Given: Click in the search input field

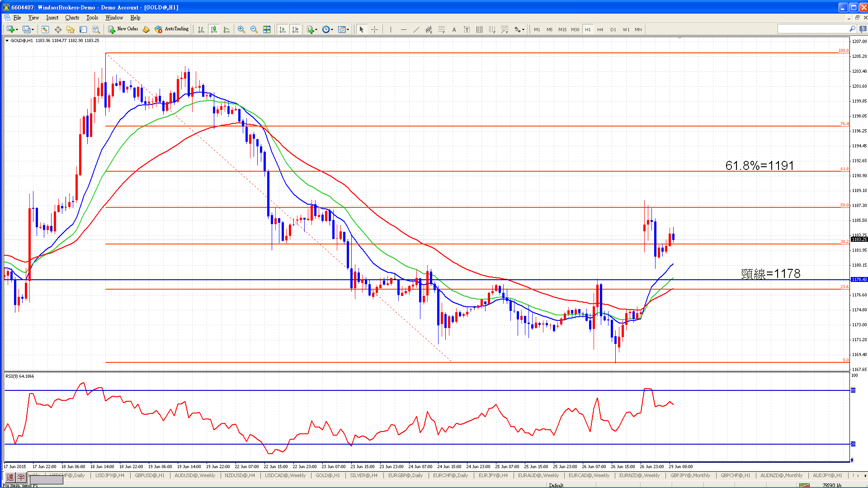Looking at the screenshot, I should (813, 29).
